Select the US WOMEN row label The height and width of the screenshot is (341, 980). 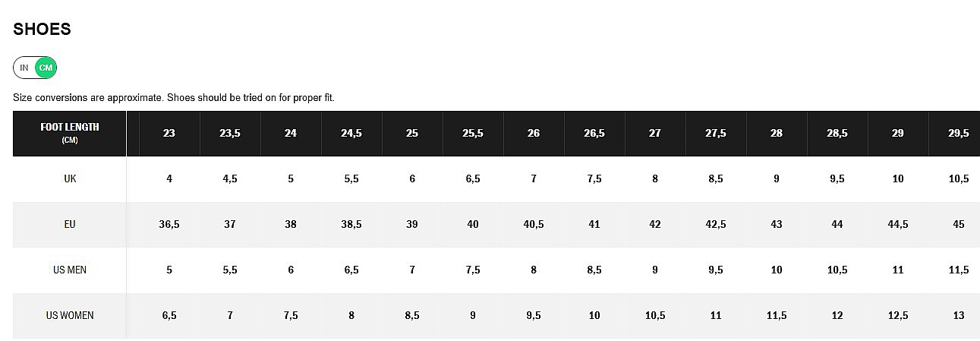click(70, 315)
